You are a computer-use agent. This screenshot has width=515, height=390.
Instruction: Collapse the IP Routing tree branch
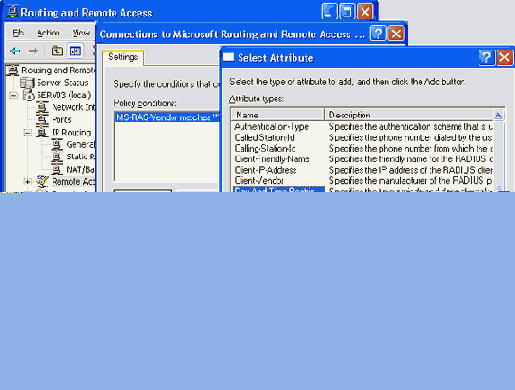coord(28,133)
